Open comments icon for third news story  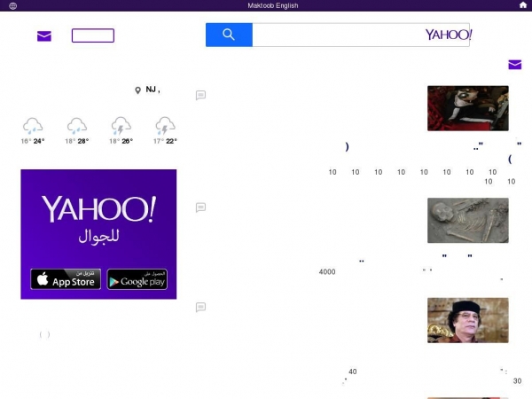pyautogui.click(x=200, y=308)
